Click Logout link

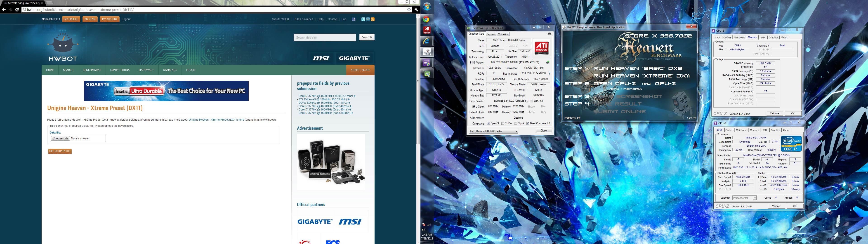126,19
